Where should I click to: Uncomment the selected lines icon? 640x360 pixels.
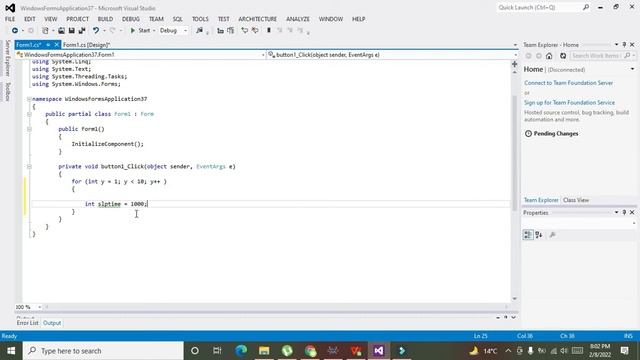coord(255,31)
